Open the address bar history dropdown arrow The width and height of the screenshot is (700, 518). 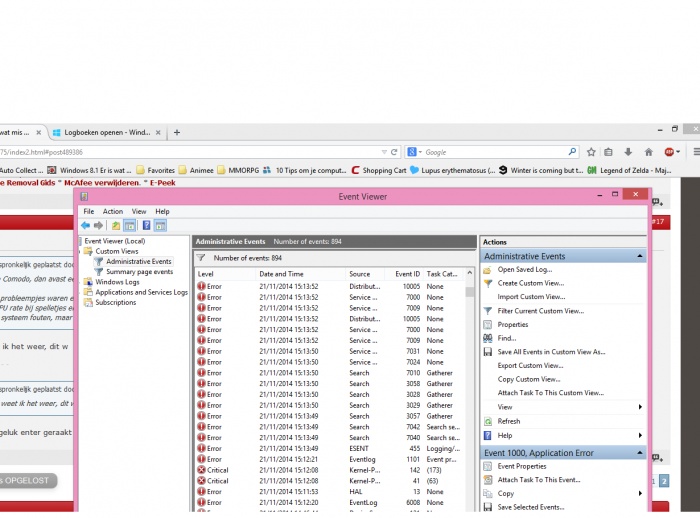click(384, 152)
